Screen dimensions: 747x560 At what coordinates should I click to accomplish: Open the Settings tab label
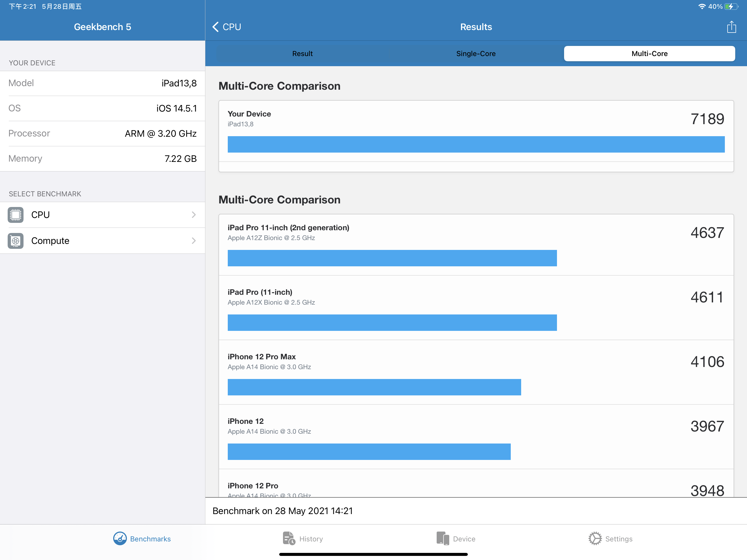(x=619, y=539)
